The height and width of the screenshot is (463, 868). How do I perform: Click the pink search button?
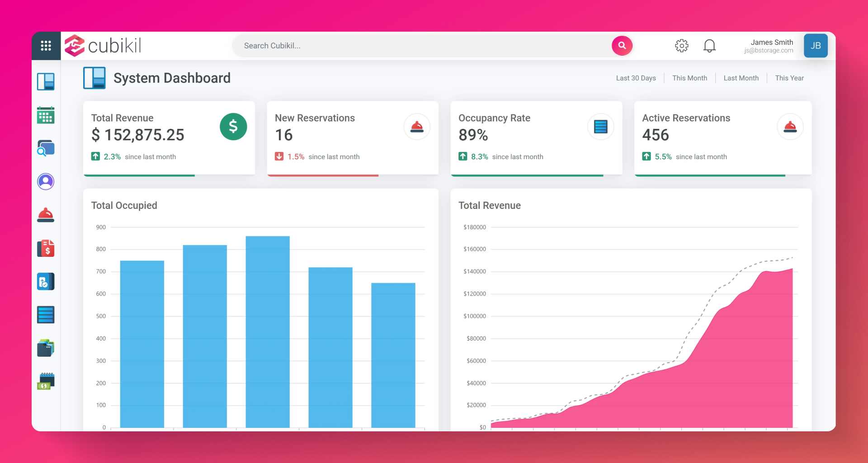tap(622, 46)
